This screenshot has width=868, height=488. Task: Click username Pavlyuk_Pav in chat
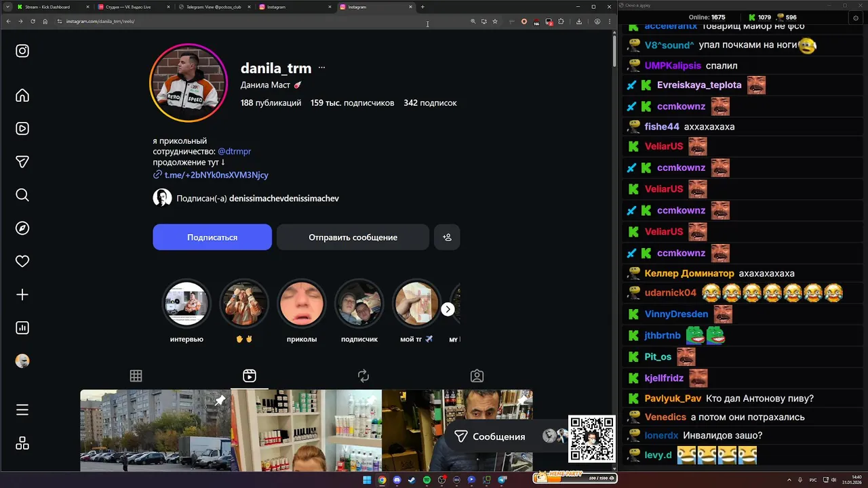pyautogui.click(x=673, y=399)
